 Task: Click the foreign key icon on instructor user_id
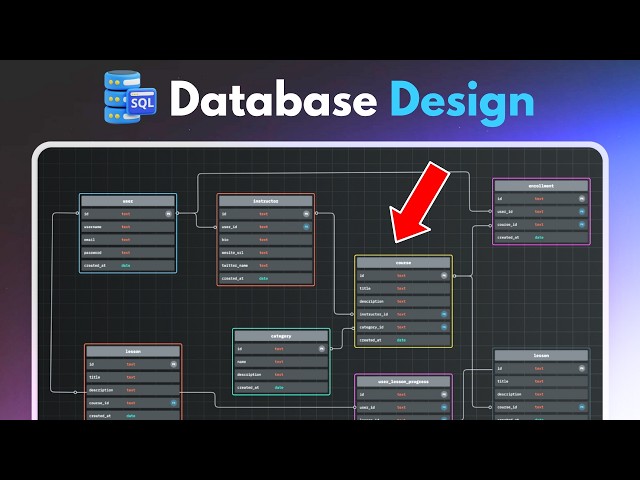coord(306,227)
